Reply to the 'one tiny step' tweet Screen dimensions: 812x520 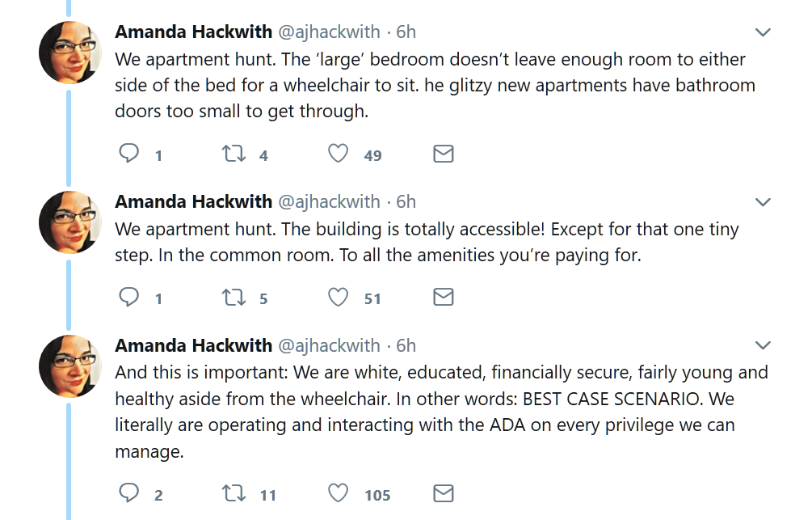point(129,298)
